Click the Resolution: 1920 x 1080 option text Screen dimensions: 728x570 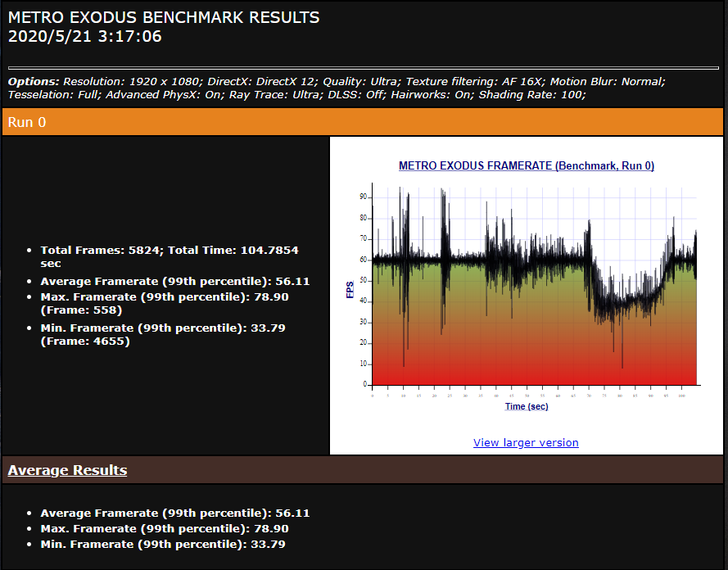click(x=131, y=81)
